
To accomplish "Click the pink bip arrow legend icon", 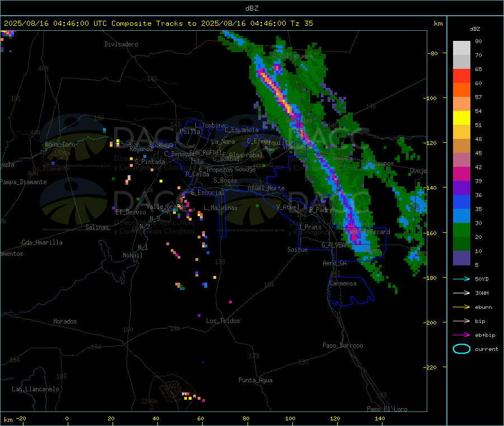I will click(461, 321).
